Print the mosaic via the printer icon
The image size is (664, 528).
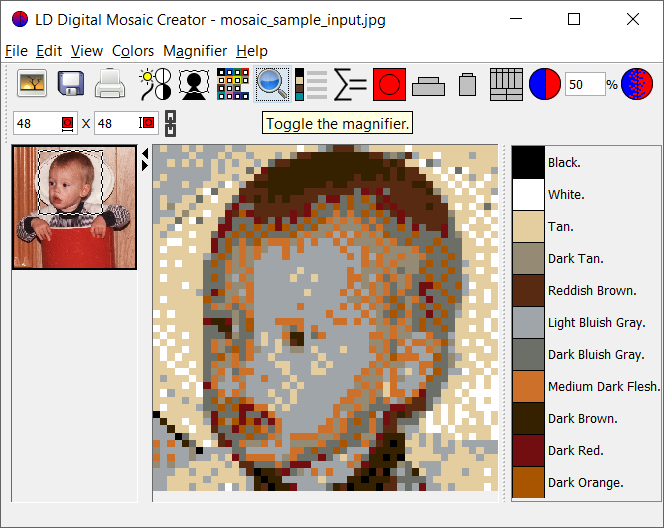point(110,83)
